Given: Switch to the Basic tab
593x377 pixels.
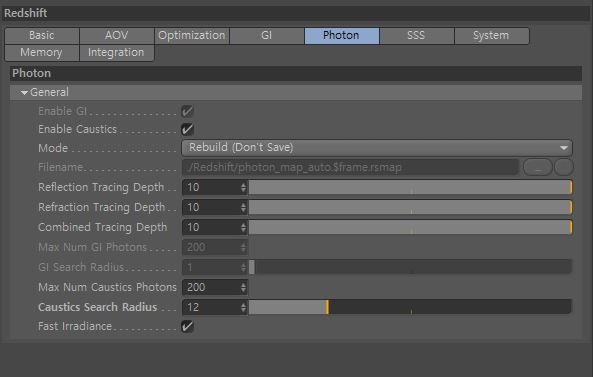Looking at the screenshot, I should pos(42,36).
